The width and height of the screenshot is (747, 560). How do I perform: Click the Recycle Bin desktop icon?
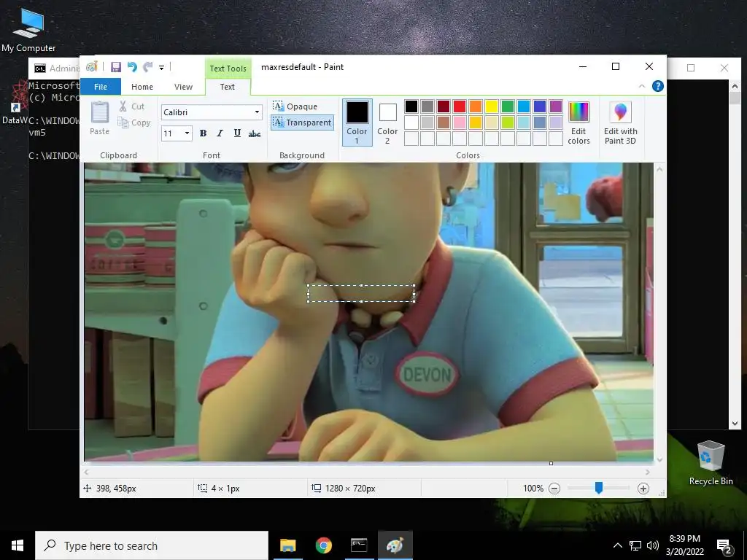click(711, 462)
